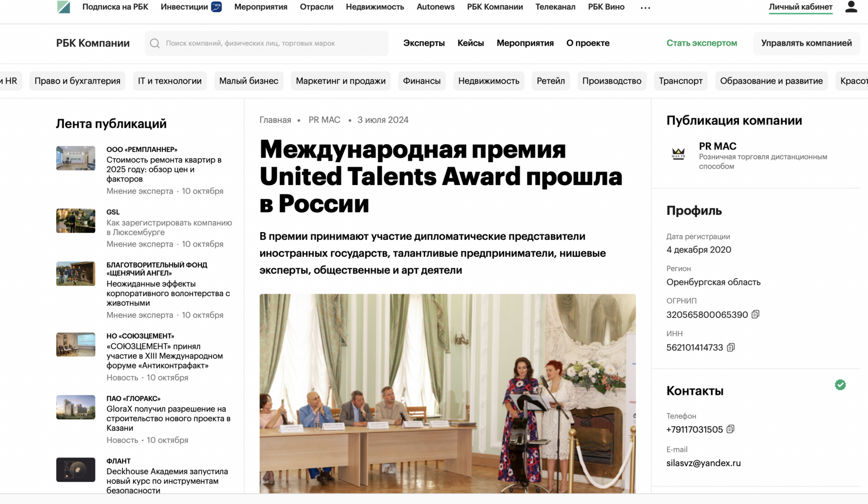Viewport: 868px width, 504px height.
Task: Open the Щенячий ангел article thumbnail
Action: 75,273
